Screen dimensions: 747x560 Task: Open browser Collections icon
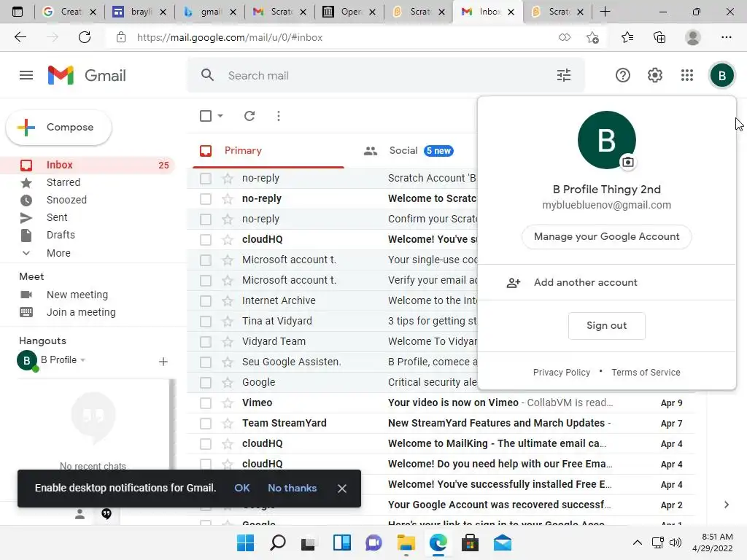(x=659, y=37)
